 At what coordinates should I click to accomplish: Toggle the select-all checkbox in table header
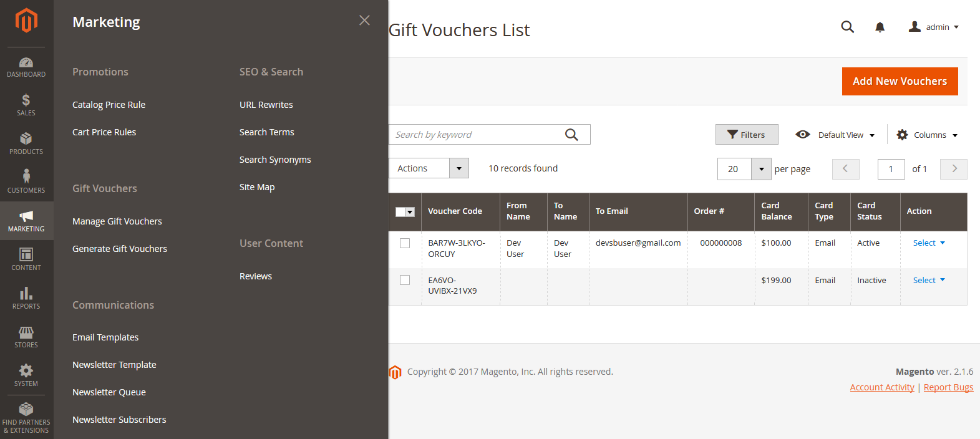pyautogui.click(x=400, y=212)
